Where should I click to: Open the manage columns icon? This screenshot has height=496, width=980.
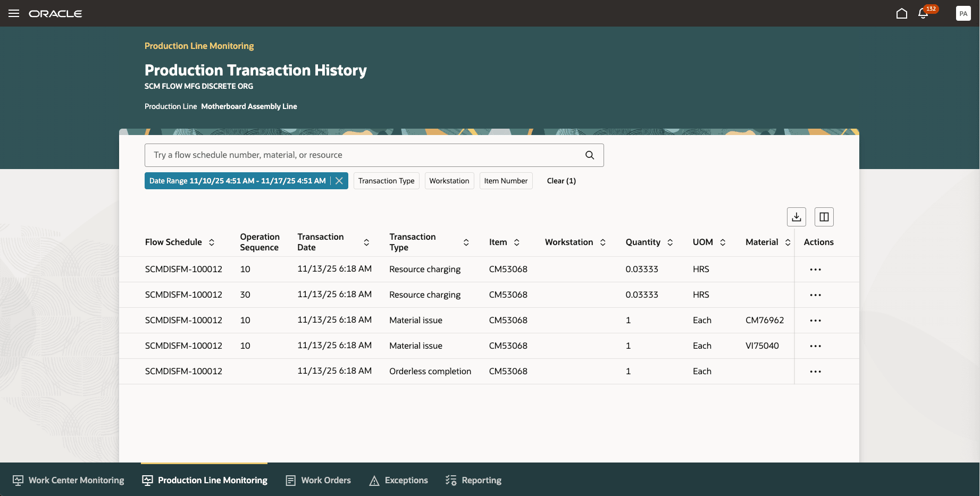pyautogui.click(x=824, y=216)
